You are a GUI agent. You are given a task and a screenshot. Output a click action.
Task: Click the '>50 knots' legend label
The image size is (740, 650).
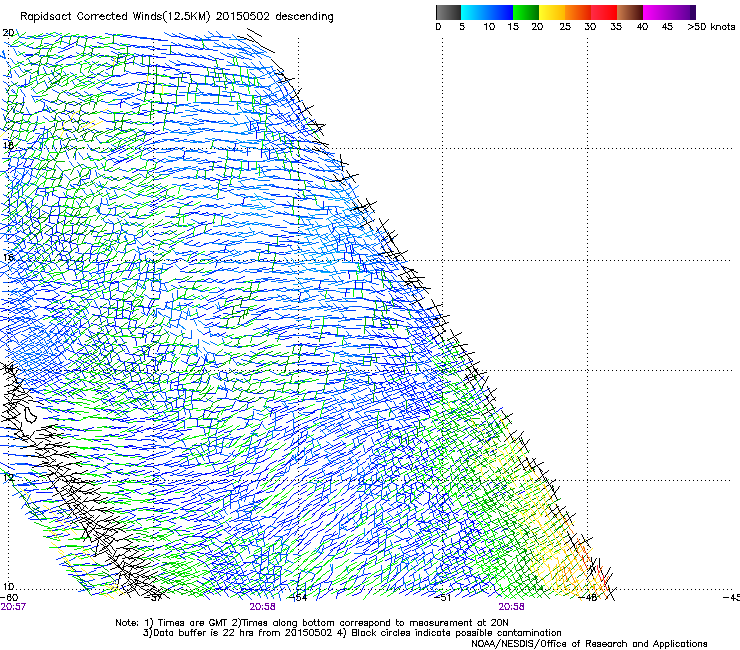711,27
